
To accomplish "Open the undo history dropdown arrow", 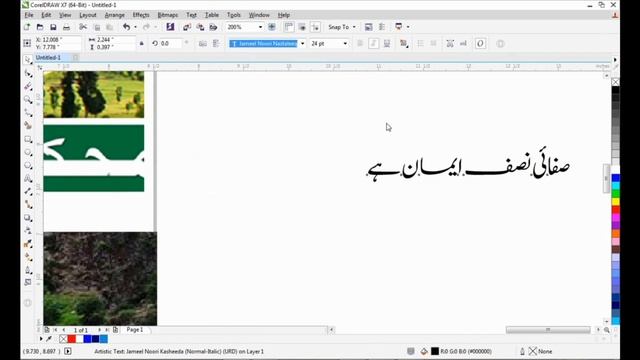I will 135,27.
